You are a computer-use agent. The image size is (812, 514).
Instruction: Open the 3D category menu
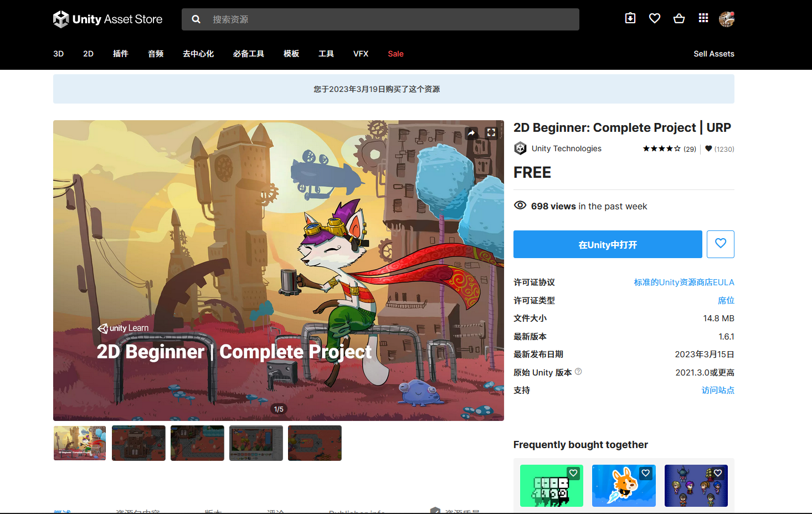pos(59,54)
